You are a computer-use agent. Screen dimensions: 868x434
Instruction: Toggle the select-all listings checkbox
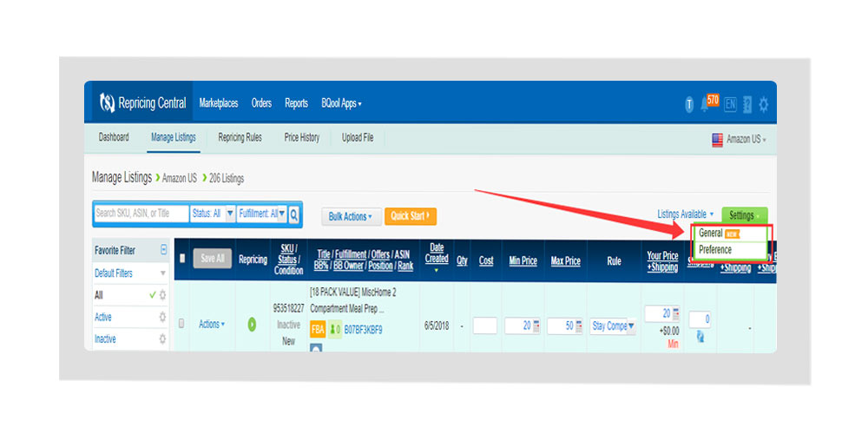click(x=182, y=258)
